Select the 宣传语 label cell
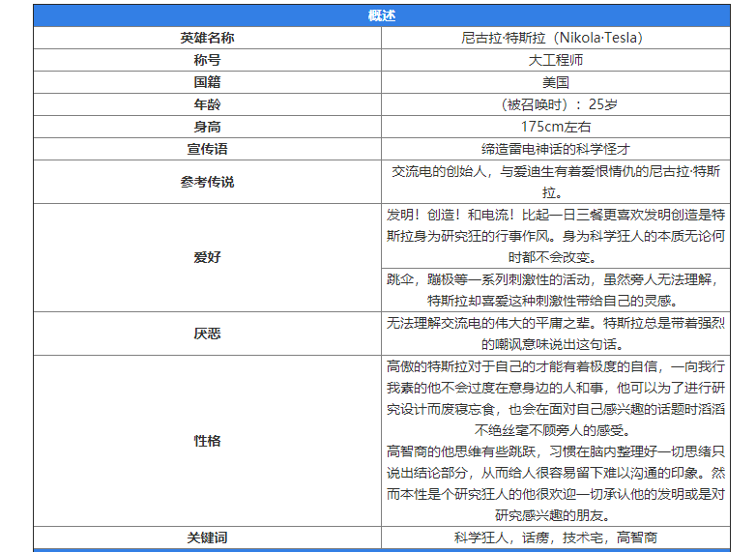This screenshot has width=756, height=552. coord(207,149)
